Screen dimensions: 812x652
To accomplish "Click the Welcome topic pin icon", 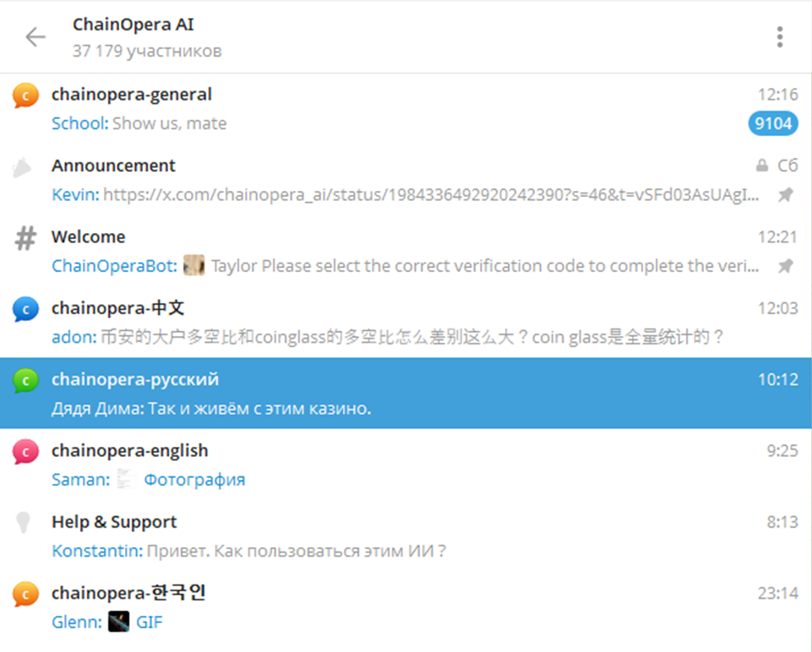I will [x=786, y=266].
